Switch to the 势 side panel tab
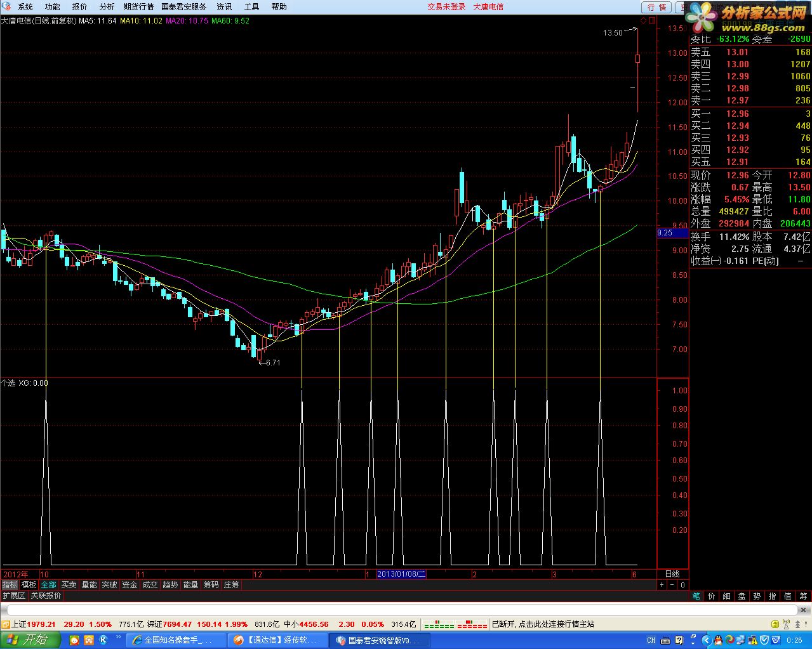The image size is (812, 649). (x=757, y=596)
